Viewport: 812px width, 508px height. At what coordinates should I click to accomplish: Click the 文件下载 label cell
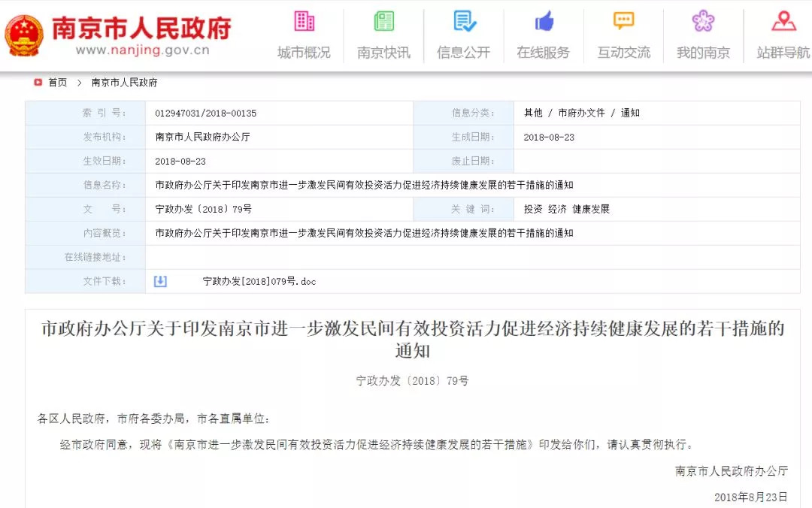(x=85, y=281)
